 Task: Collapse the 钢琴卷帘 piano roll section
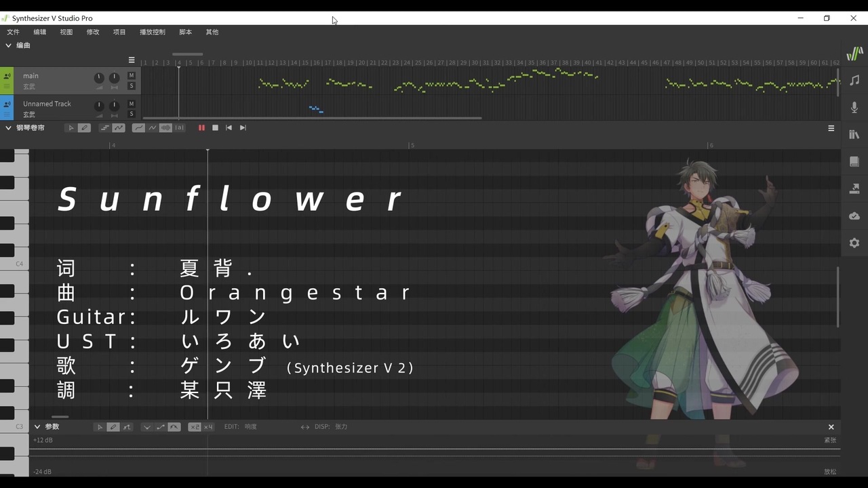click(x=9, y=127)
